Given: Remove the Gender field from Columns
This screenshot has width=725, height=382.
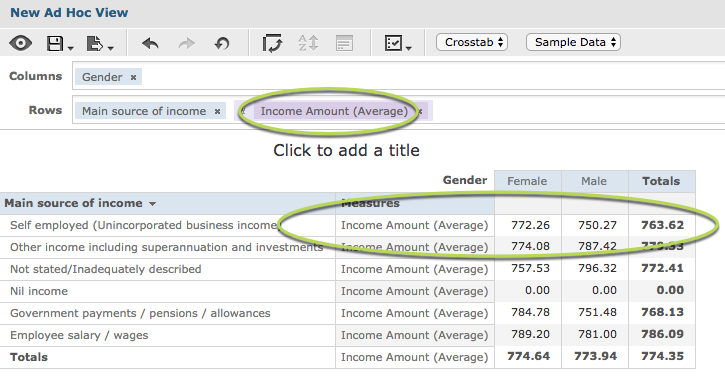Looking at the screenshot, I should coord(133,77).
